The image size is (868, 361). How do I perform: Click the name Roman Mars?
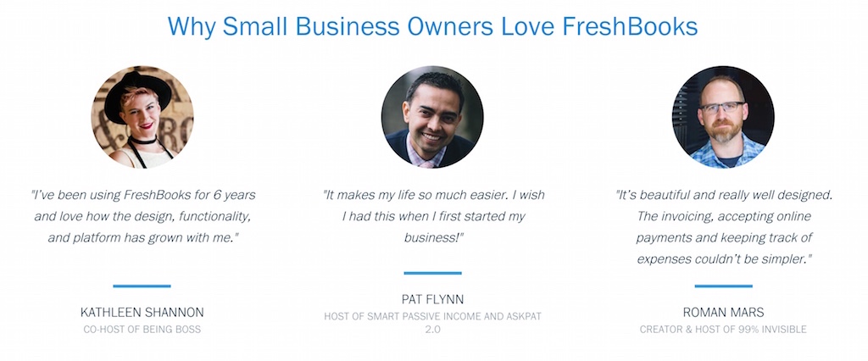point(724,313)
